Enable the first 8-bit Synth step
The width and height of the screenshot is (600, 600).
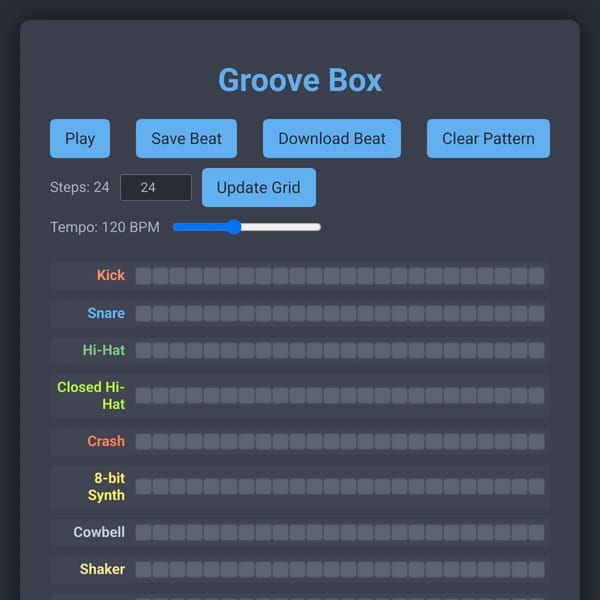tap(143, 486)
